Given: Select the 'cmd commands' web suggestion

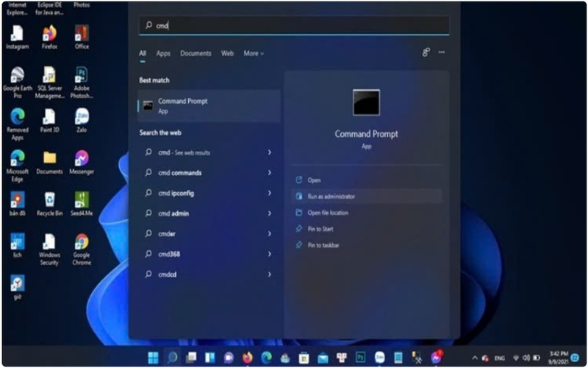Looking at the screenshot, I should [209, 173].
